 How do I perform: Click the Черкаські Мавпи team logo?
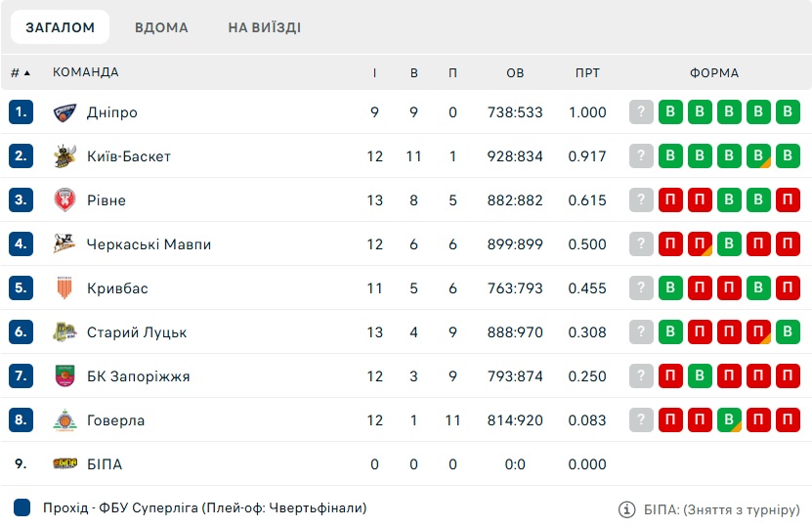coord(64,244)
